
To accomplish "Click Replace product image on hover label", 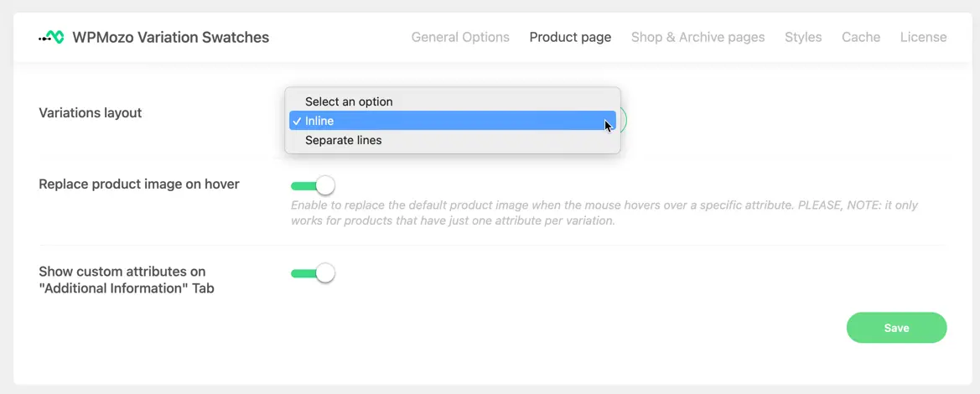I will (139, 184).
